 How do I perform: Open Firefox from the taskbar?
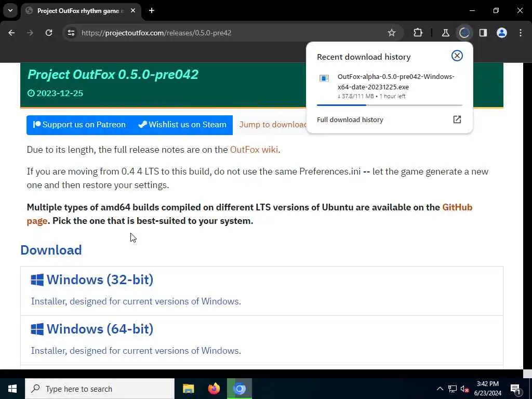pos(214,389)
